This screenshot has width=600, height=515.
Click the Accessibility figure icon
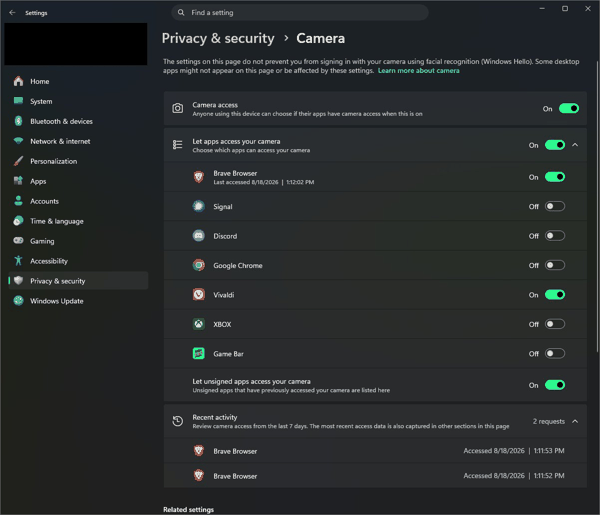tap(18, 261)
